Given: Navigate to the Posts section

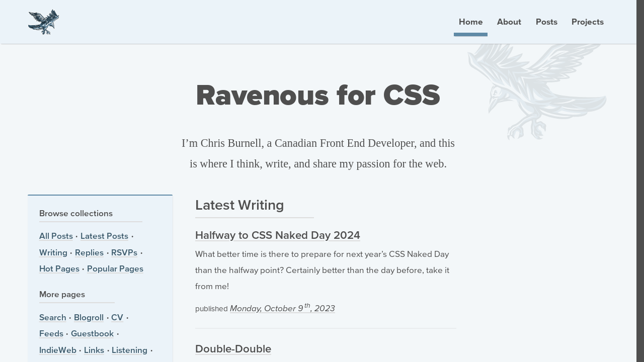Looking at the screenshot, I should coord(546,22).
